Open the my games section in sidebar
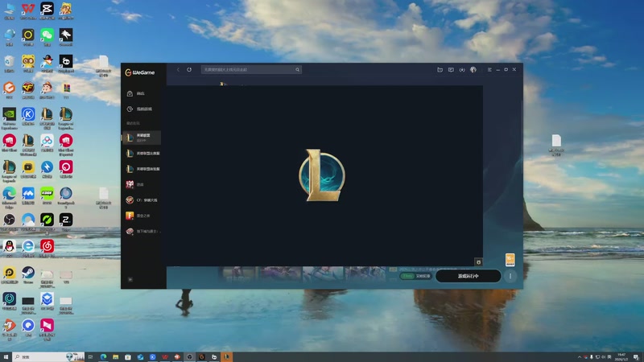644x362 pixels. tap(139, 109)
